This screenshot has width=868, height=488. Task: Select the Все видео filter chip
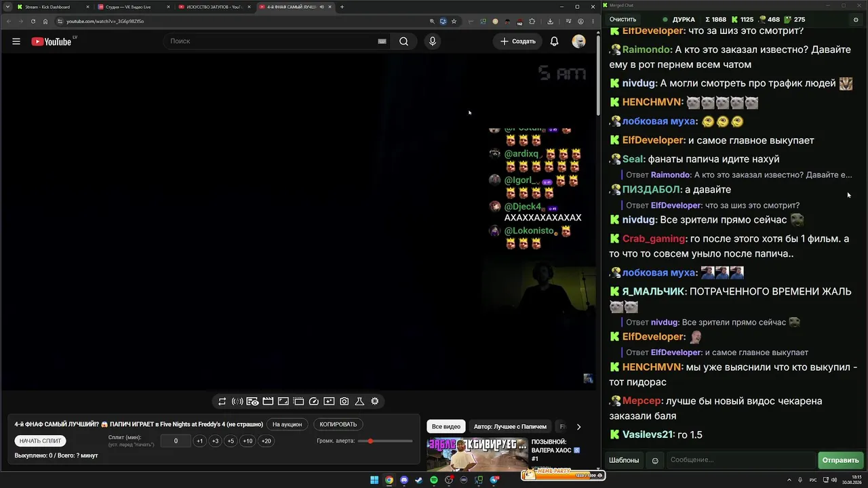(446, 426)
